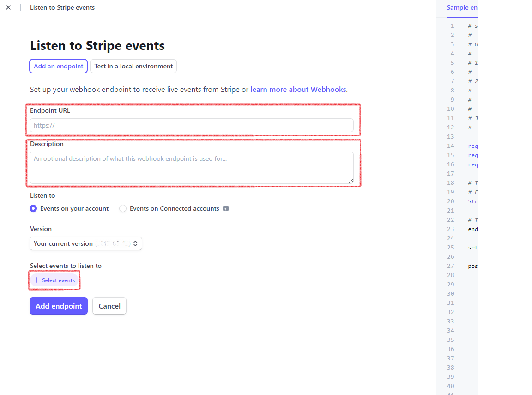Close the Listen to Stripe events panel
532x395 pixels.
(x=8, y=7)
